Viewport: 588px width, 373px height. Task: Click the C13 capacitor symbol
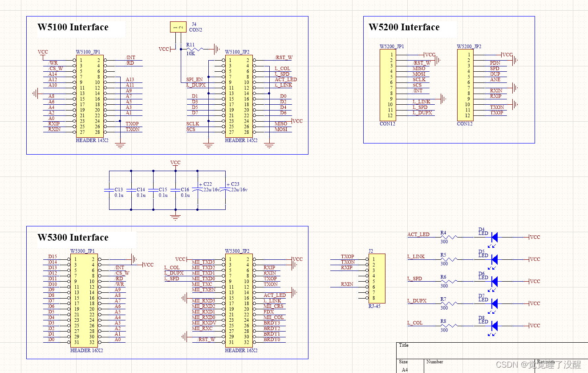point(109,190)
